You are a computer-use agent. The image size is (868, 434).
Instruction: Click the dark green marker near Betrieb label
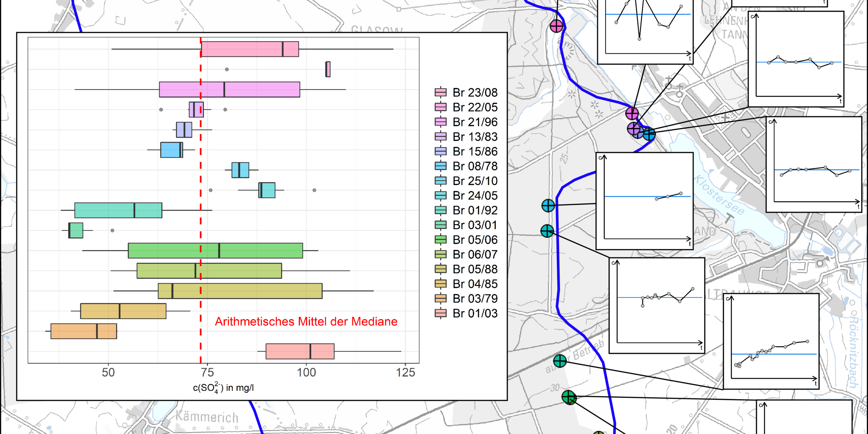click(x=560, y=361)
